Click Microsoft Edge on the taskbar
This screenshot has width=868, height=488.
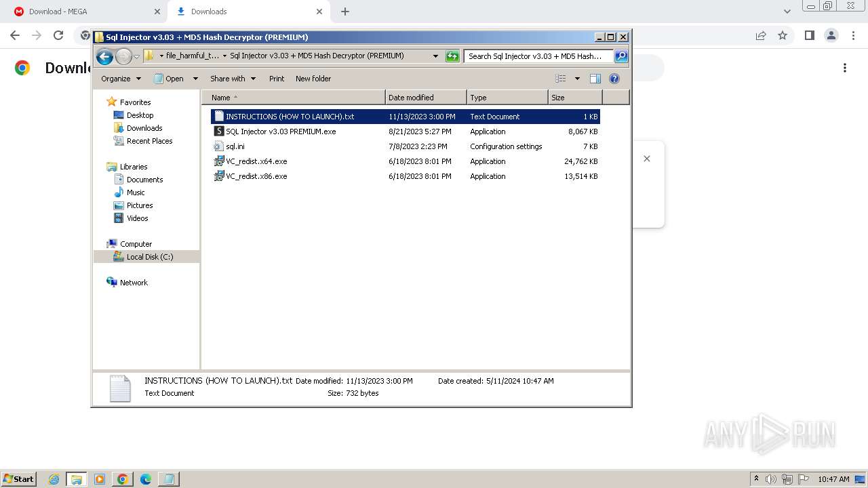pyautogui.click(x=146, y=479)
